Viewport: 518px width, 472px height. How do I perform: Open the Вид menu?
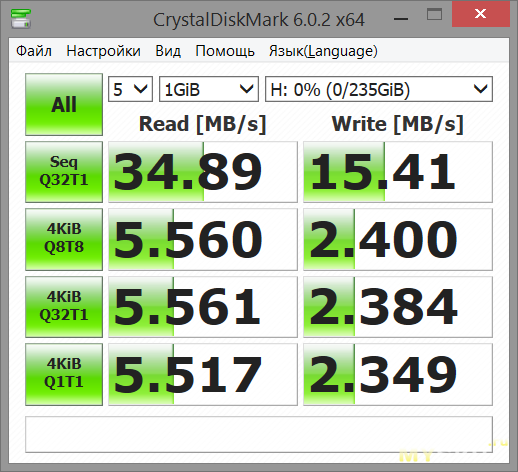click(168, 51)
